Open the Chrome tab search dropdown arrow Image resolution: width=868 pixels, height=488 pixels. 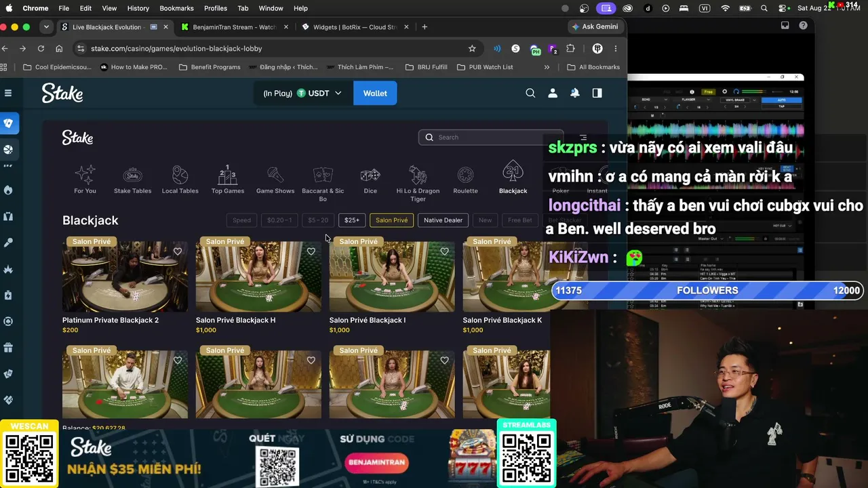tap(46, 27)
